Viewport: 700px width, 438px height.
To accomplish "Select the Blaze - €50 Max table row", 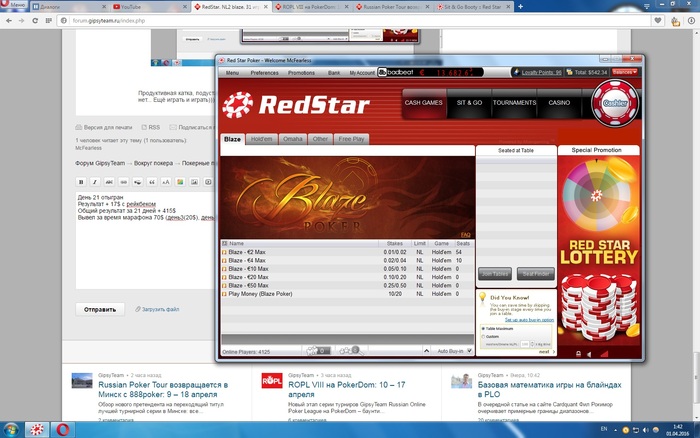I will pyautogui.click(x=347, y=285).
